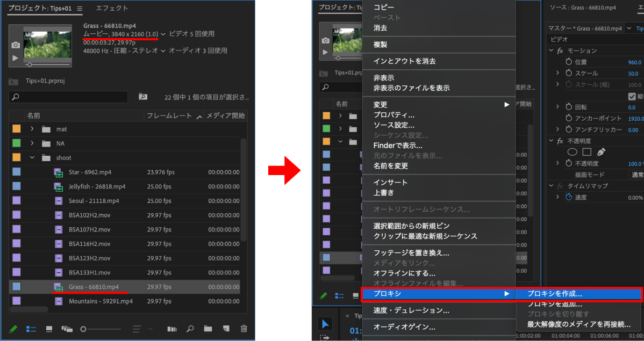Image resolution: width=644 pixels, height=341 pixels.
Task: Open audio usage dropdown next to オーディオ 3 回使用
Action: coord(163,51)
